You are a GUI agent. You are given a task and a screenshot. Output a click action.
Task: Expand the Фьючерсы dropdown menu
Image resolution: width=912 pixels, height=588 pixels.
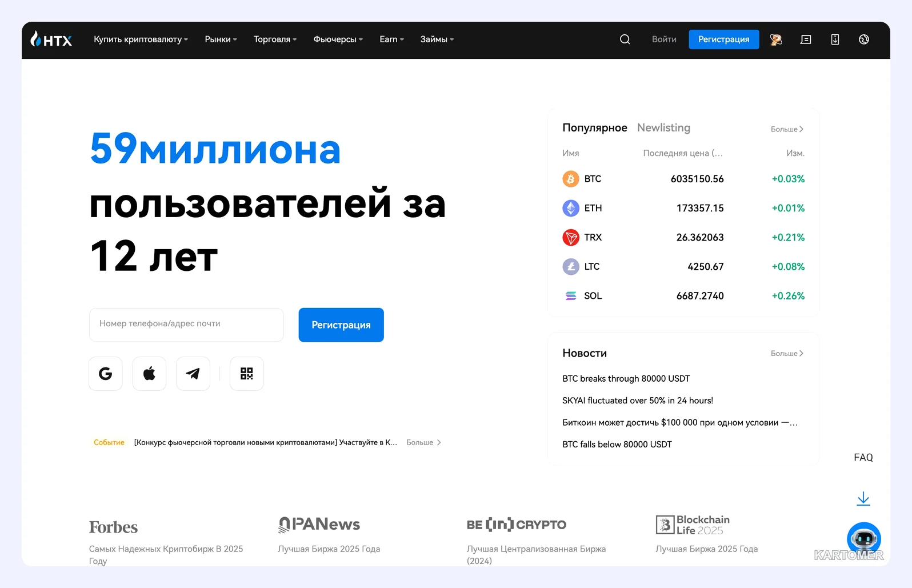pyautogui.click(x=338, y=39)
